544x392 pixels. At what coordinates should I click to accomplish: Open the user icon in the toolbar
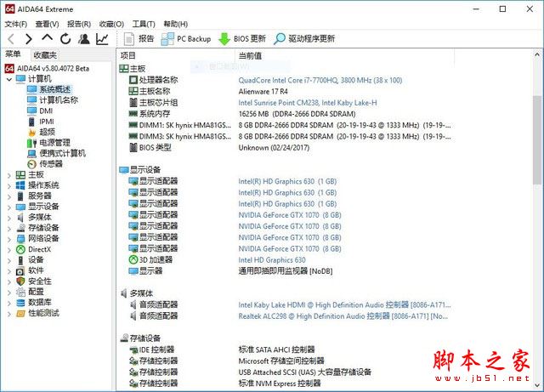pyautogui.click(x=83, y=38)
